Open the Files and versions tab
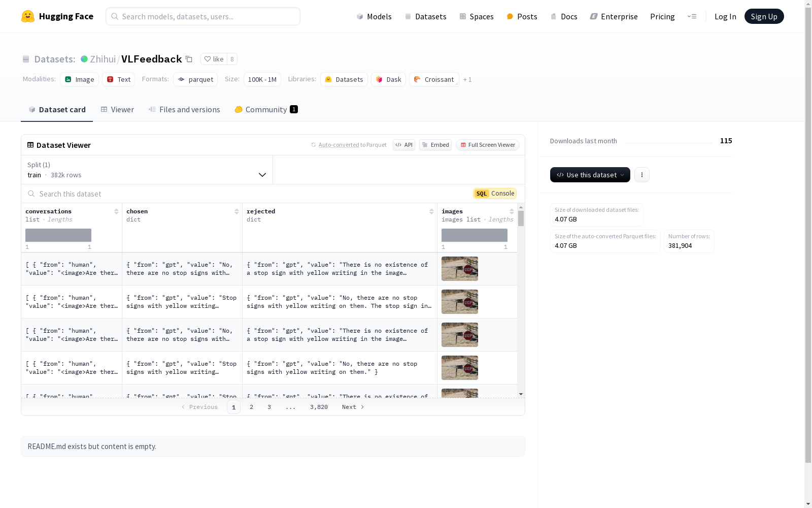The image size is (812, 508). pyautogui.click(x=184, y=110)
